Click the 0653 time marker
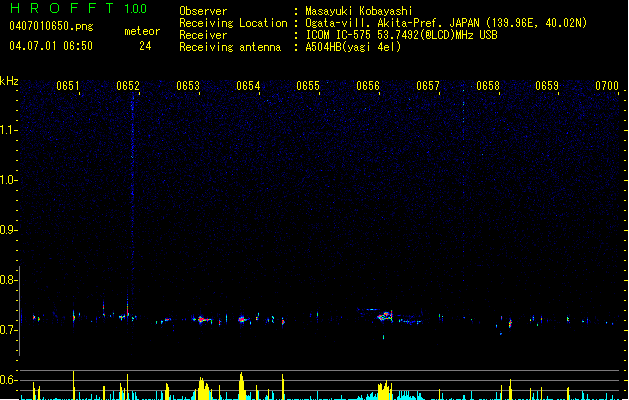Image resolution: width=629 pixels, height=400 pixels. [x=188, y=86]
